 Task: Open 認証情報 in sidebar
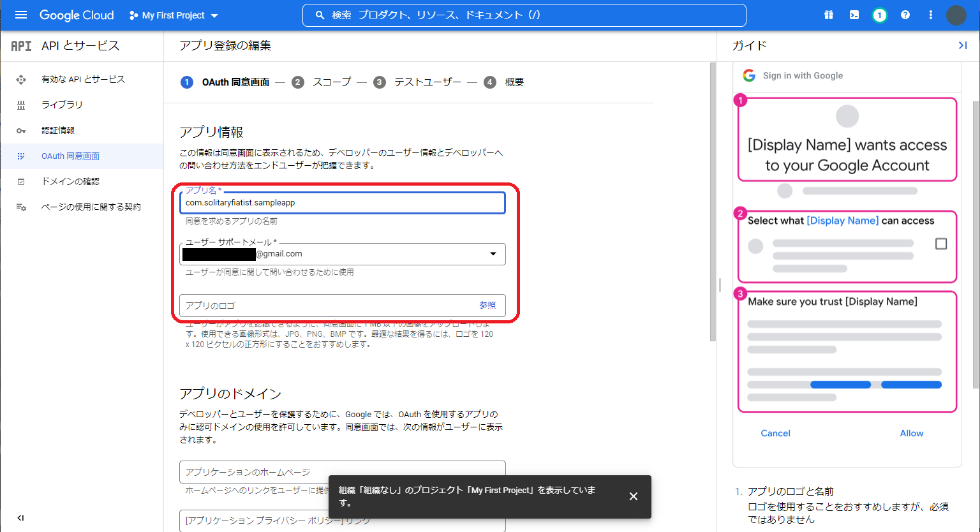pyautogui.click(x=82, y=130)
